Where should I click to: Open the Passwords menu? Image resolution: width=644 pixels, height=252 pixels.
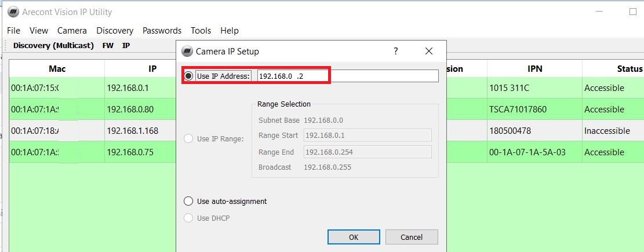tap(162, 31)
